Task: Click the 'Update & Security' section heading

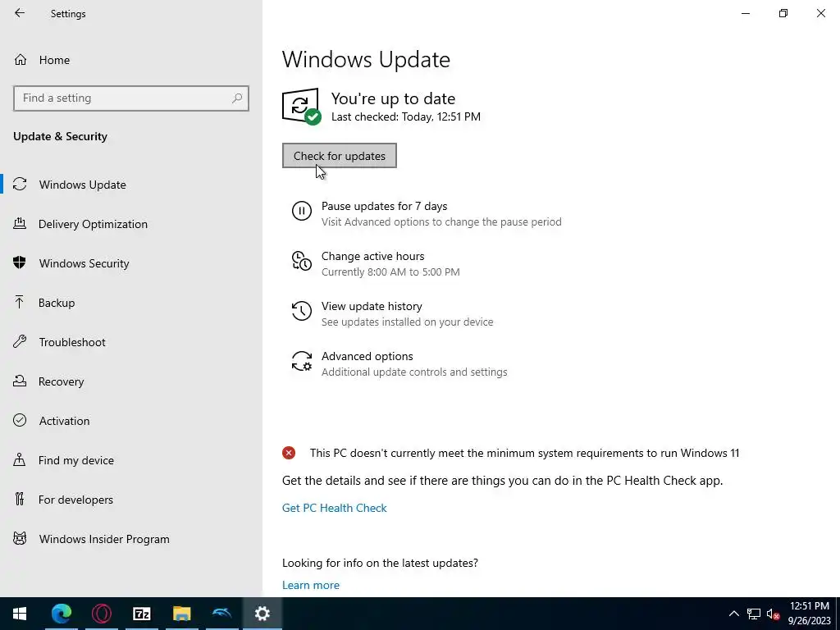Action: [60, 137]
